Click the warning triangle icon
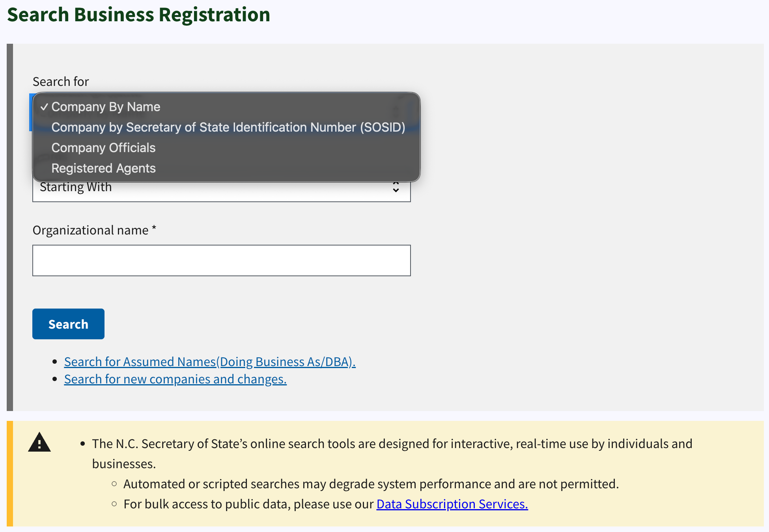The width and height of the screenshot is (769, 532). [39, 442]
